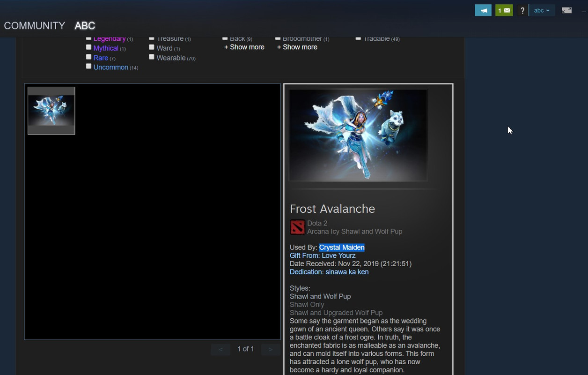Click the Uncommon rarity label
Screen dimensions: 588x375
click(x=111, y=67)
